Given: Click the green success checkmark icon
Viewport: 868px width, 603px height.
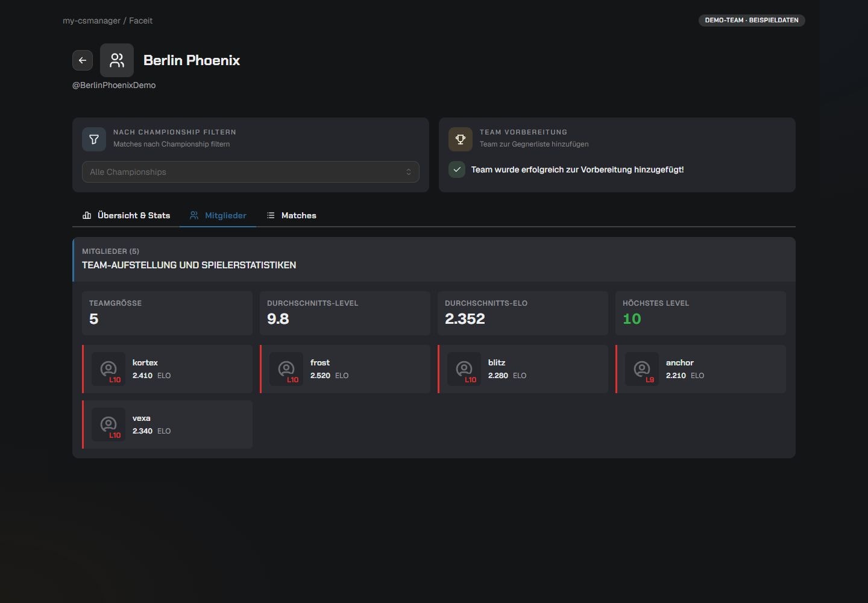Looking at the screenshot, I should [457, 169].
